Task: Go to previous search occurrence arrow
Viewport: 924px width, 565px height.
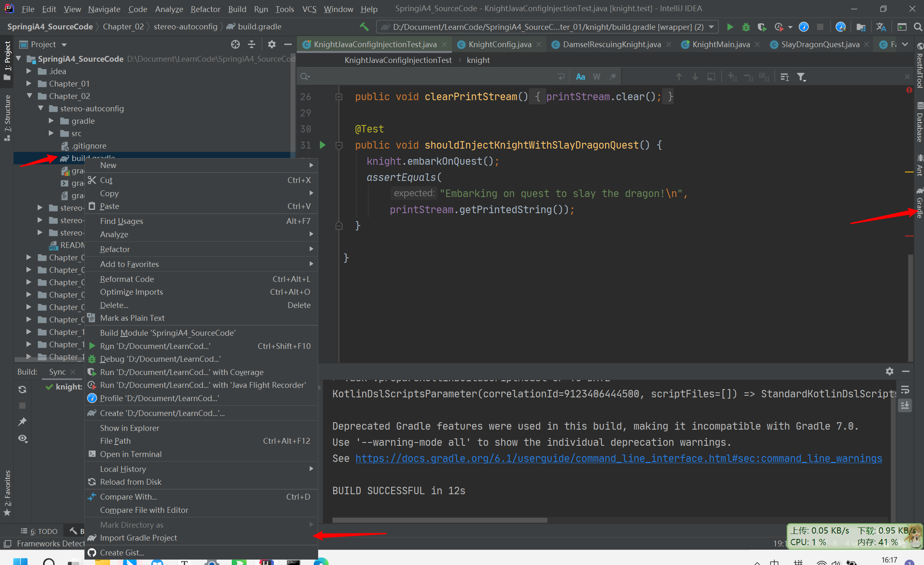Action: coord(679,77)
